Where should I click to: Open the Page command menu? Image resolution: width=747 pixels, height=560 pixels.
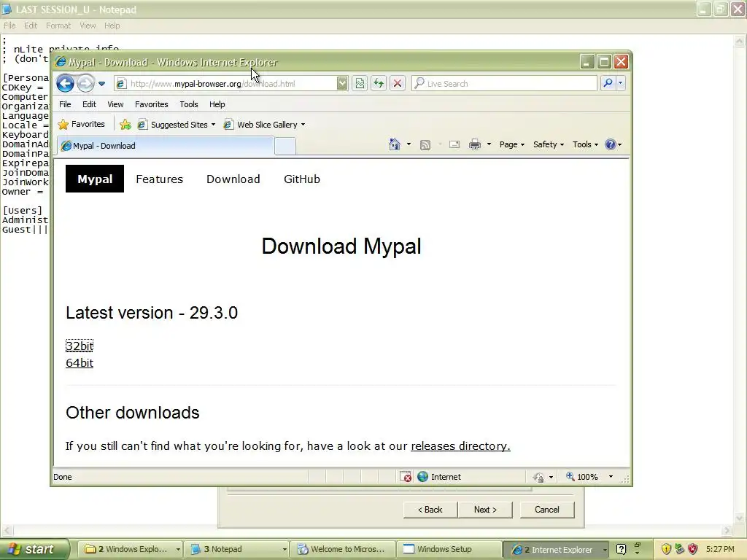pos(511,144)
